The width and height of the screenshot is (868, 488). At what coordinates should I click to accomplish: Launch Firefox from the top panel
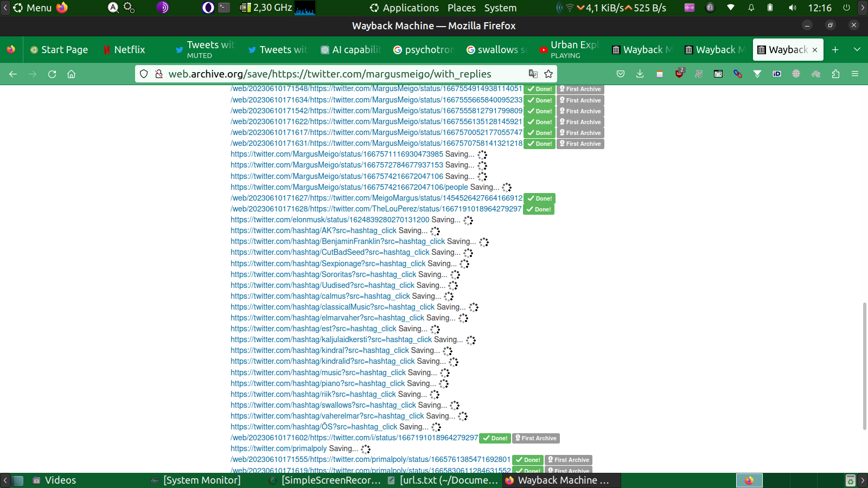pyautogui.click(x=62, y=8)
